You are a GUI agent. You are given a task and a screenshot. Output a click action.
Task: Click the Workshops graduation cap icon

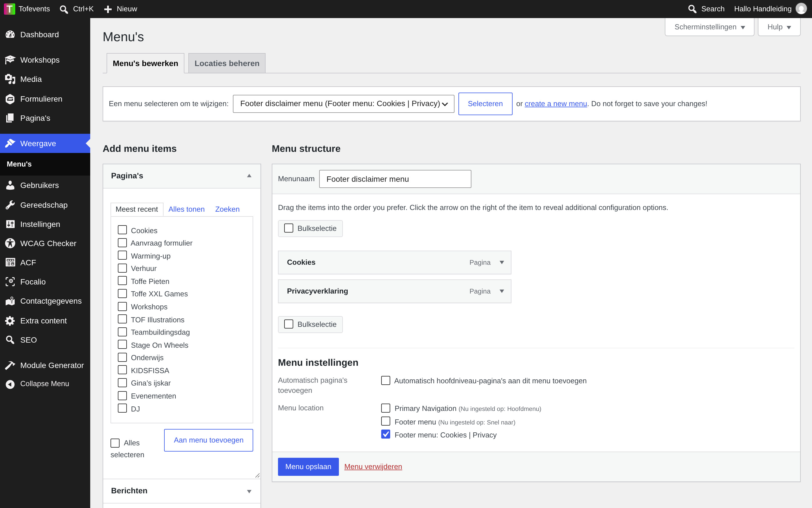[10, 60]
